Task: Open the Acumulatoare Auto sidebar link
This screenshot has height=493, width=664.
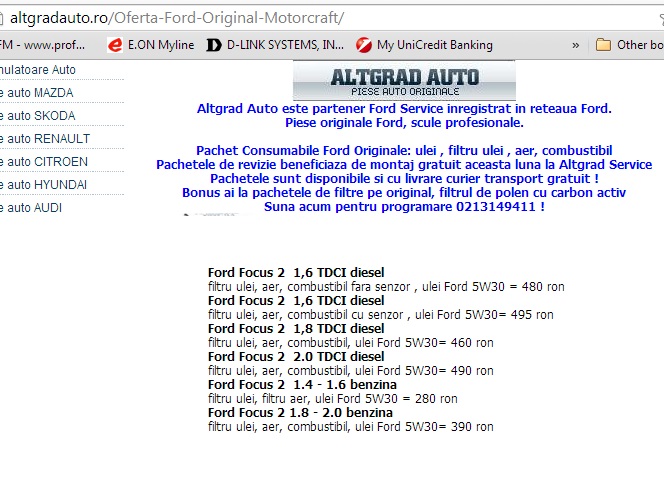Action: (x=38, y=70)
